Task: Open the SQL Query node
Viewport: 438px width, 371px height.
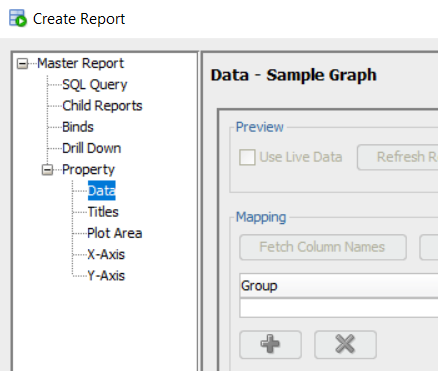Action: (95, 85)
